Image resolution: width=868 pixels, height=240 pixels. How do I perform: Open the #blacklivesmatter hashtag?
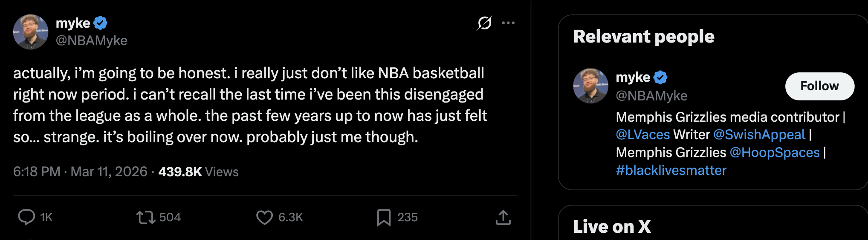[671, 171]
